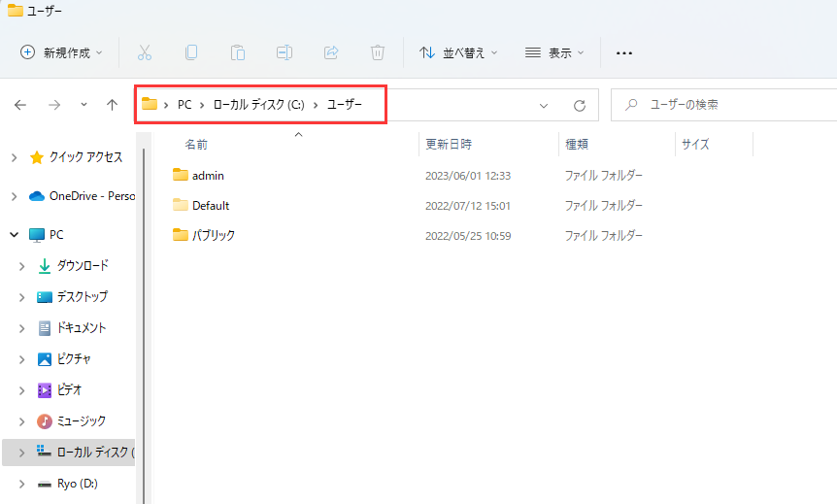
Task: Sort by サイズ column header
Action: pos(695,144)
